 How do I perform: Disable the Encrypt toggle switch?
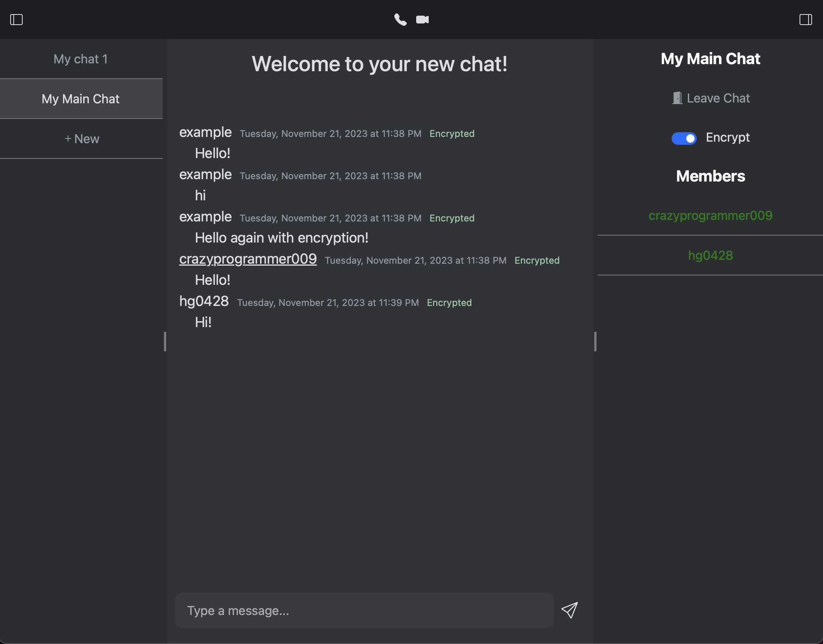click(684, 138)
